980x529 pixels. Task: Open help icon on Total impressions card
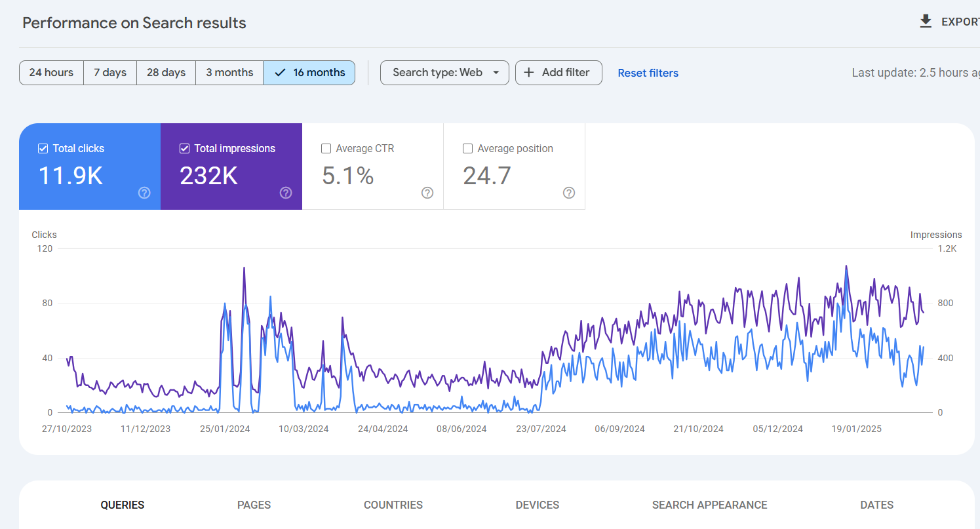(286, 193)
